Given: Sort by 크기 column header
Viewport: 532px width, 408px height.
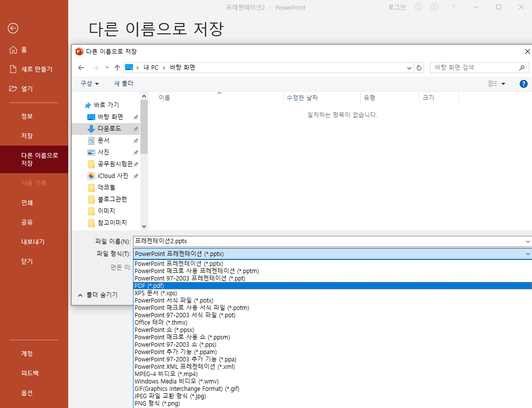Looking at the screenshot, I should tap(439, 98).
